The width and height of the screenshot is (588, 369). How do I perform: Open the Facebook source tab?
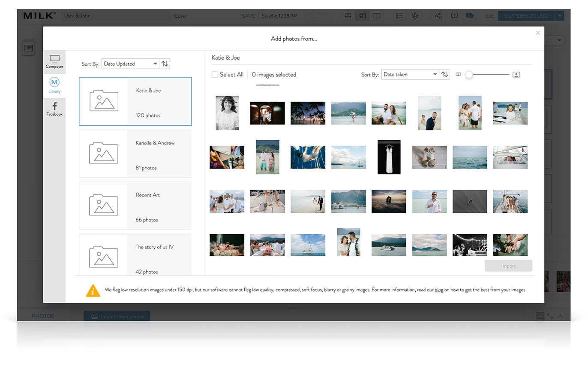point(54,109)
